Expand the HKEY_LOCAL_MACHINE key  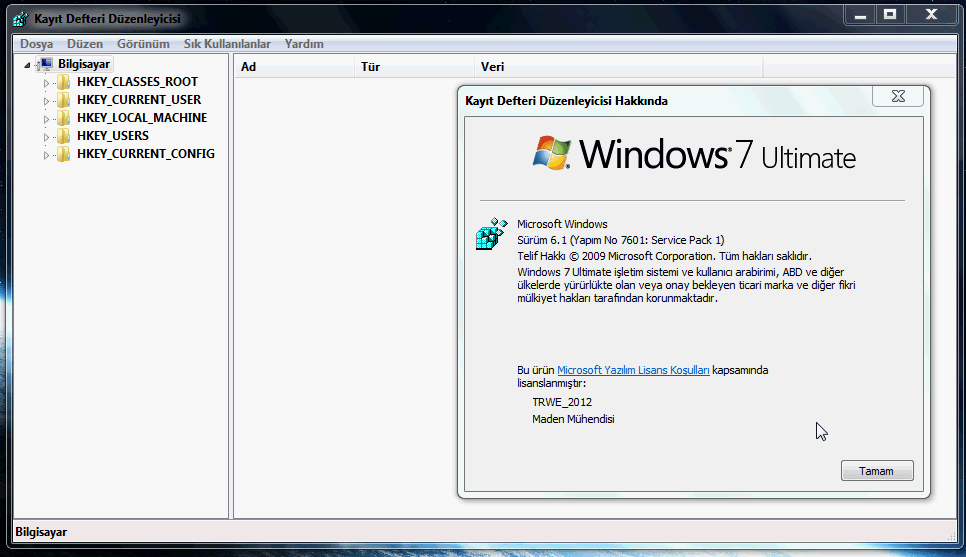point(46,118)
